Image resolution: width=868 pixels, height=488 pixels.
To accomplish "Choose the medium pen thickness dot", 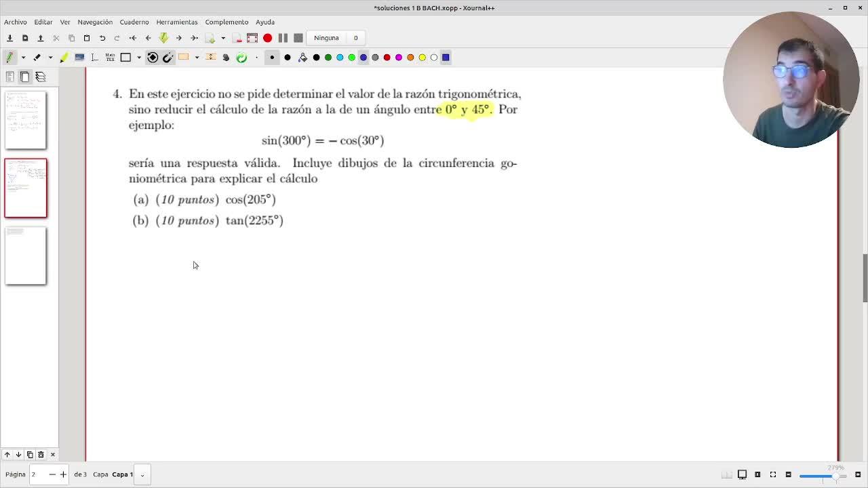I will [x=272, y=58].
